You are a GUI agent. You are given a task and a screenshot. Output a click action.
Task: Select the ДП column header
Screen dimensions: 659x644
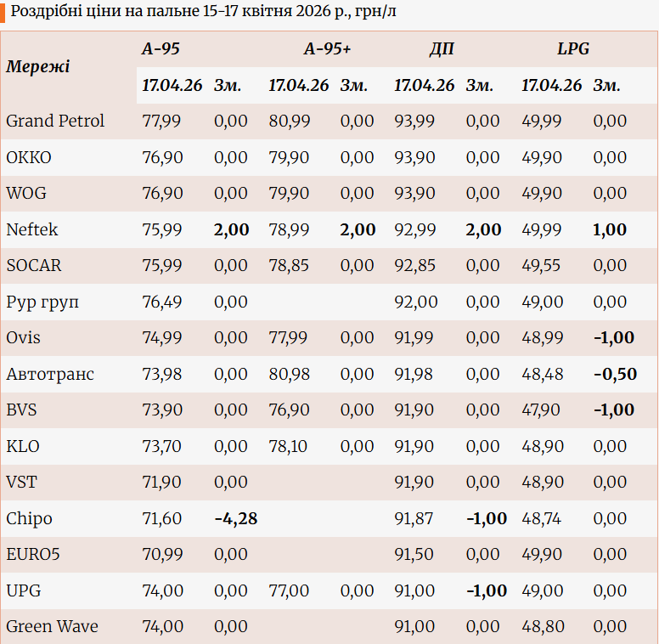pyautogui.click(x=441, y=49)
